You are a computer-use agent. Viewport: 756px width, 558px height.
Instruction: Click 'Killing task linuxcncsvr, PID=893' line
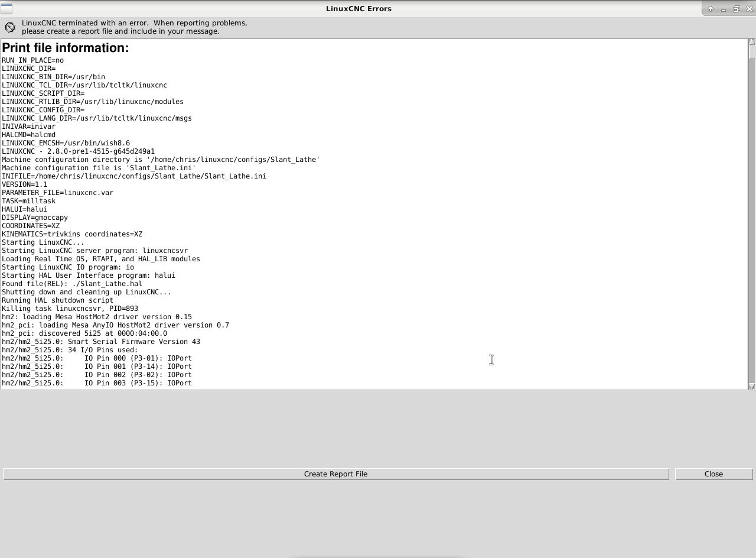coord(70,309)
